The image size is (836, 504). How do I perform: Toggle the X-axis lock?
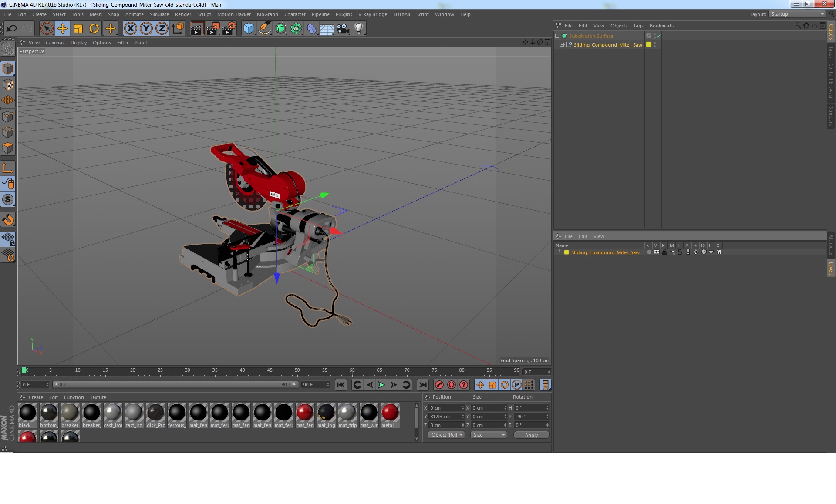coord(130,29)
